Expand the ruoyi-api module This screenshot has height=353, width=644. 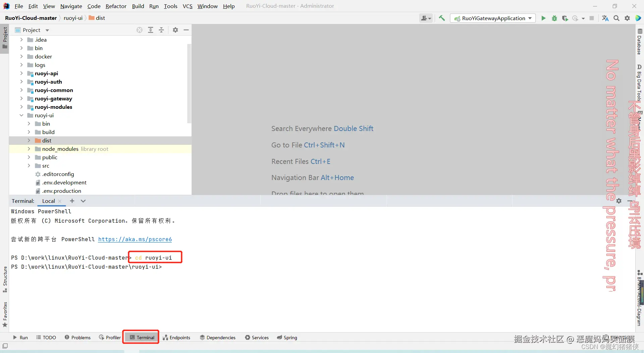(21, 73)
